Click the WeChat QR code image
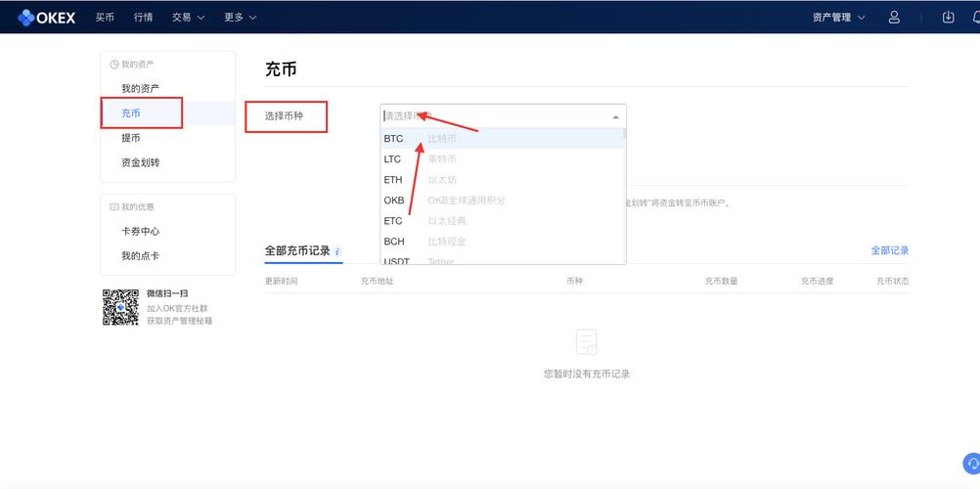Screen dimensions: 980x489 [120, 307]
